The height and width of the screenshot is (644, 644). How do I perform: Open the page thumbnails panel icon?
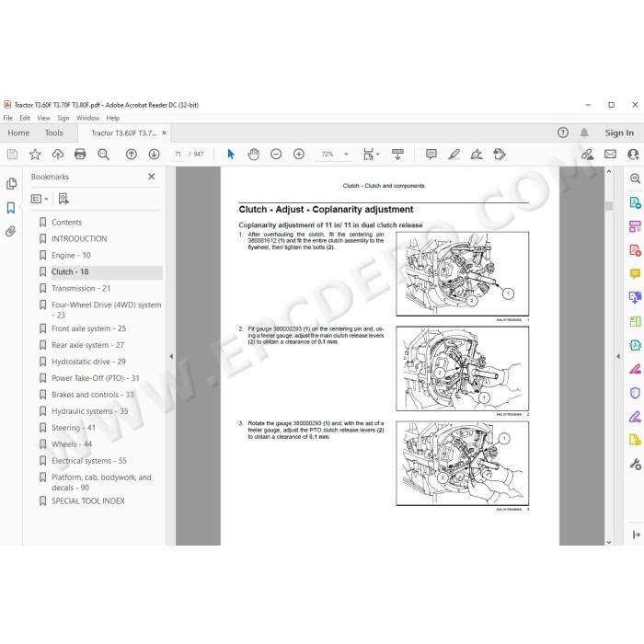(11, 184)
